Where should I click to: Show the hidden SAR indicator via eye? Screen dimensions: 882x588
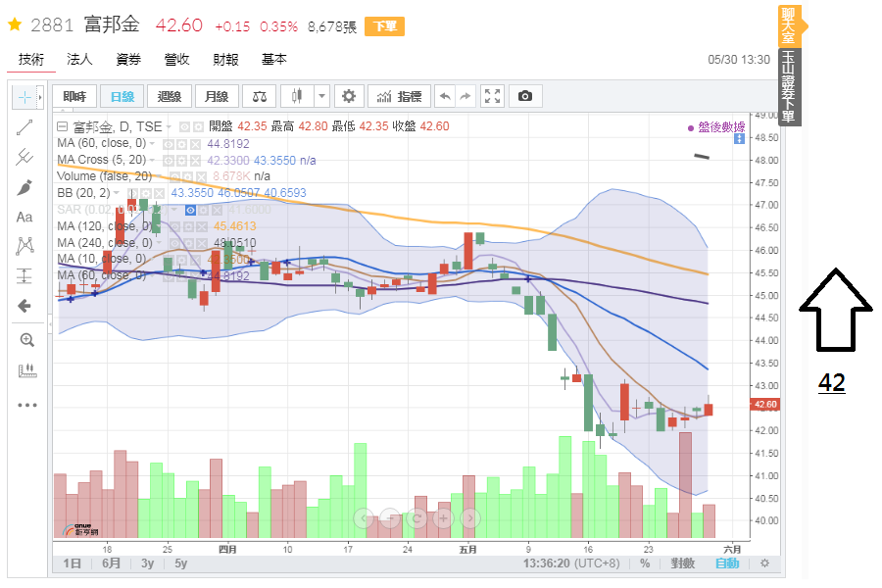coord(191,211)
